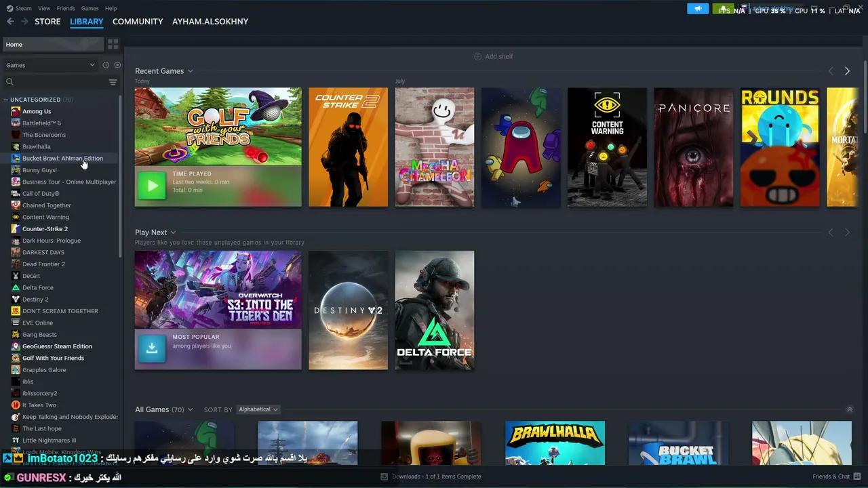Screen dimensions: 868x488
Task: Open the Games menu in menu bar
Action: pyautogui.click(x=90, y=8)
